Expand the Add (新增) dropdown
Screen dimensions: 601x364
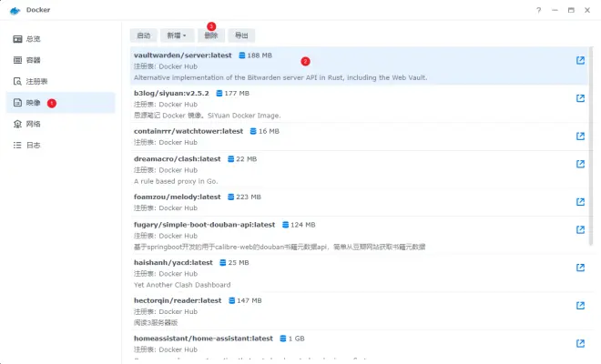pyautogui.click(x=177, y=35)
